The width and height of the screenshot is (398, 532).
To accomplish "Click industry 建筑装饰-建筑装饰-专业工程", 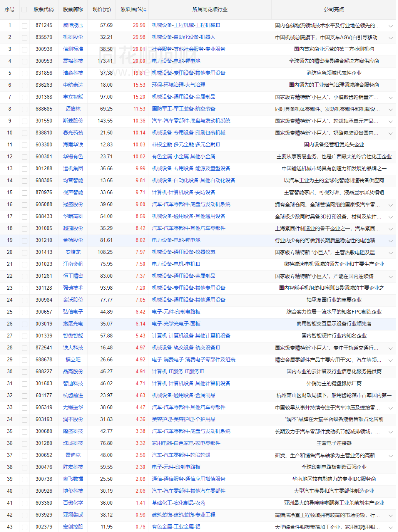I will coord(184,515).
